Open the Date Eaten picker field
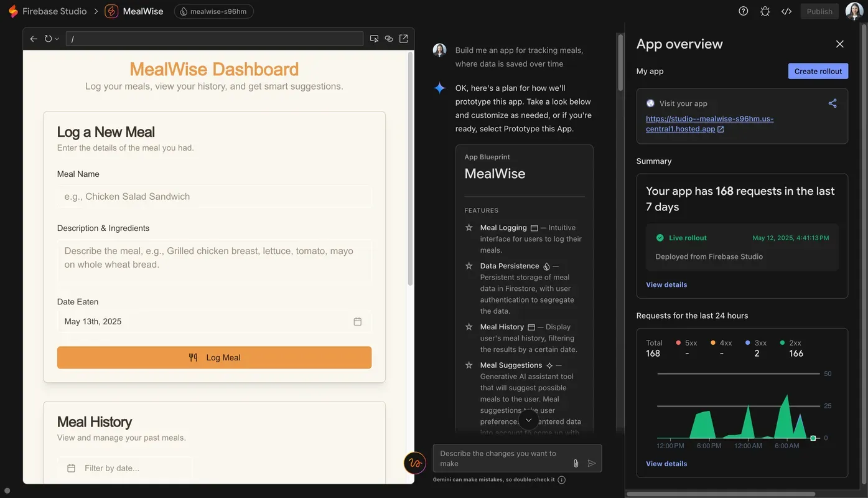The width and height of the screenshot is (868, 498). [x=214, y=321]
